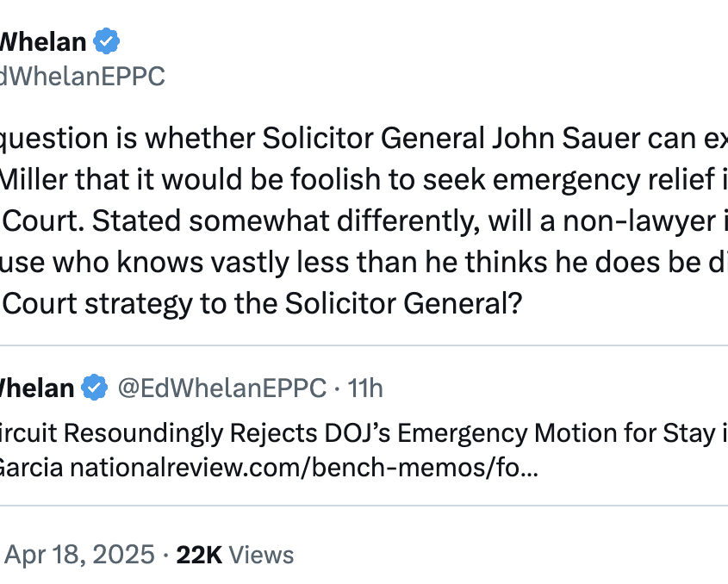Click the word 'Garcia' in the quoted post
The image size is (728, 584).
30,469
